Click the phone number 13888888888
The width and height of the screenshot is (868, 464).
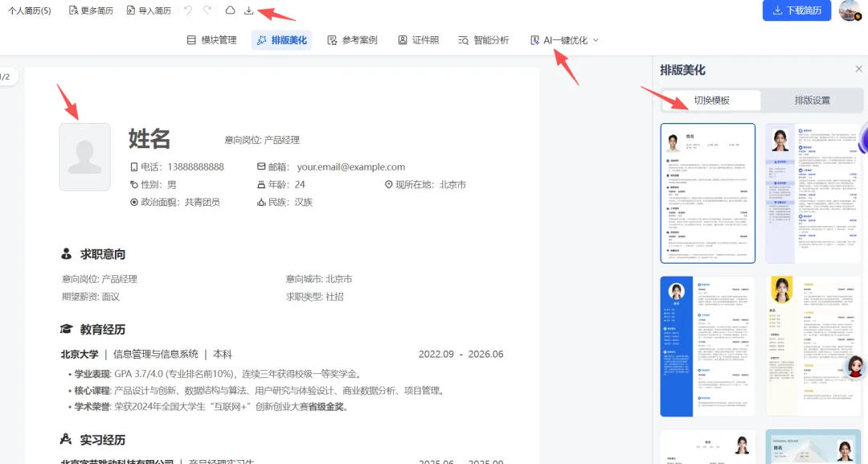195,166
